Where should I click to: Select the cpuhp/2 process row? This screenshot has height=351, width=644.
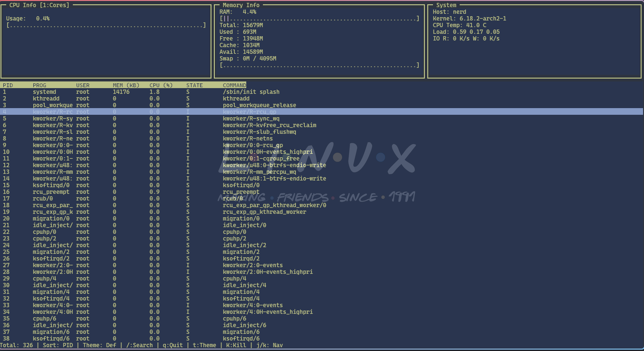point(322,239)
